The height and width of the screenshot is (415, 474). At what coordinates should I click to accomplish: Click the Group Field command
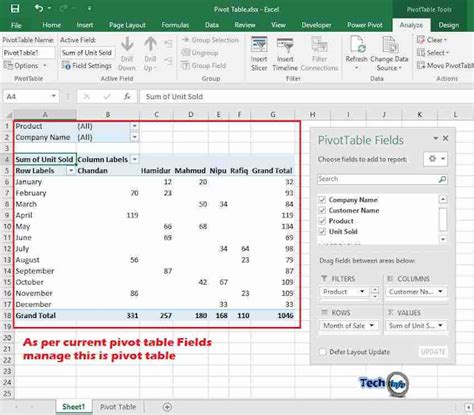tap(204, 66)
